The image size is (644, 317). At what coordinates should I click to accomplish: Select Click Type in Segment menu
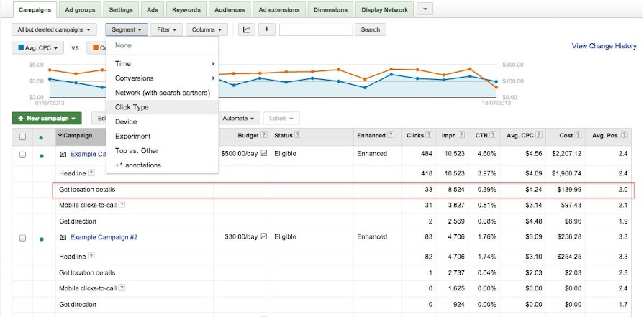(x=132, y=107)
